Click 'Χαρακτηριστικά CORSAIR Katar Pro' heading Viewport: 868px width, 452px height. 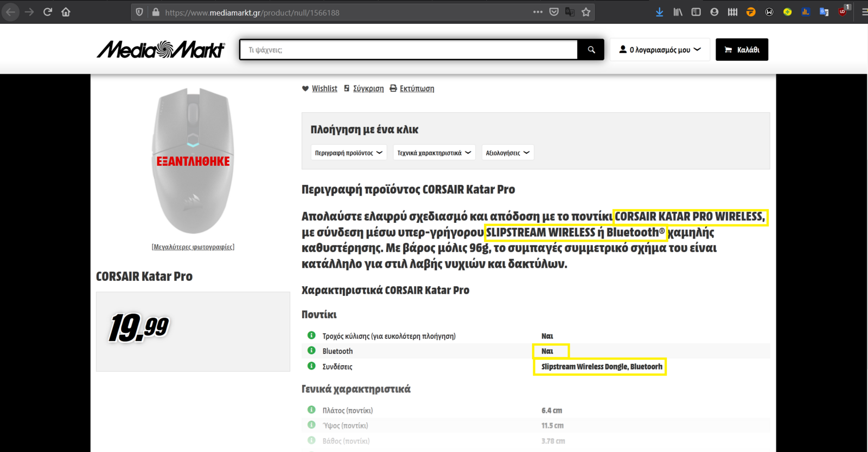(385, 290)
